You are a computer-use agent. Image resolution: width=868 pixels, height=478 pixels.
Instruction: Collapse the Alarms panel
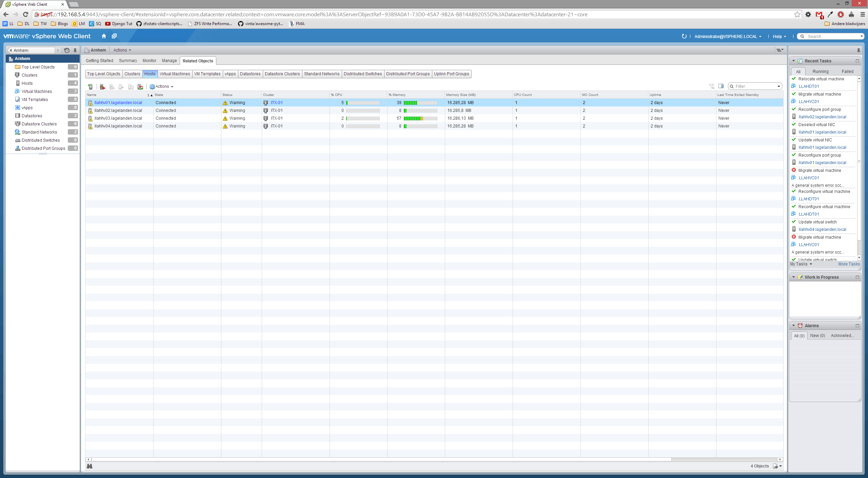tap(793, 325)
